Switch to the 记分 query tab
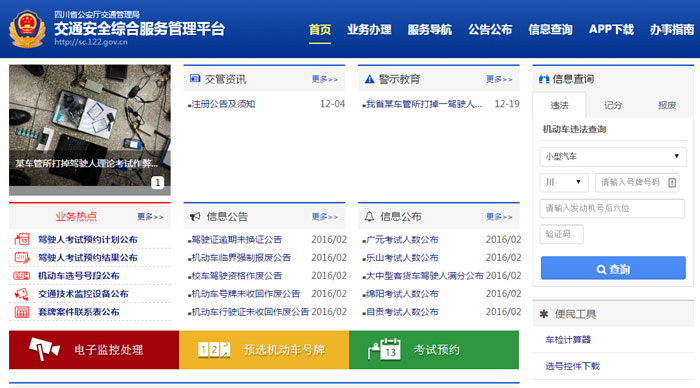The width and height of the screenshot is (700, 388). 613,105
